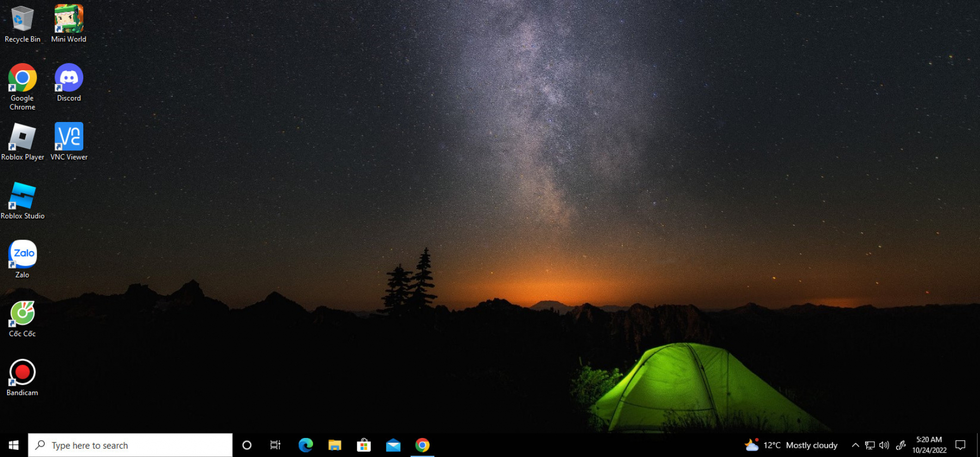Select the Roblox Player desktop shortcut
The image size is (980, 457).
click(22, 142)
